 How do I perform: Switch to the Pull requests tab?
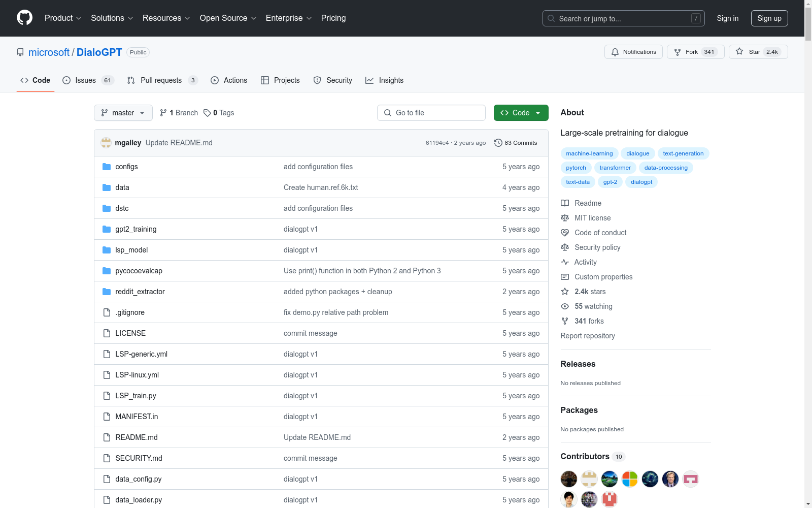[162, 80]
